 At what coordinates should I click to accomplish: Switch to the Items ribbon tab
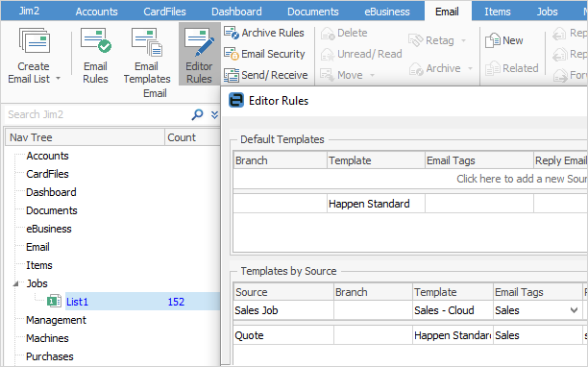pyautogui.click(x=498, y=12)
